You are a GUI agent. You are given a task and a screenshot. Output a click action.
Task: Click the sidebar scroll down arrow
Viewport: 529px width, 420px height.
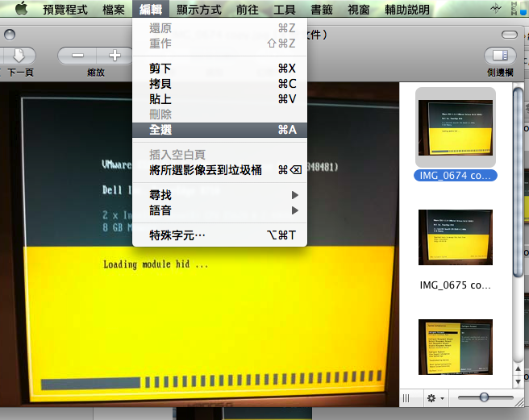519,382
